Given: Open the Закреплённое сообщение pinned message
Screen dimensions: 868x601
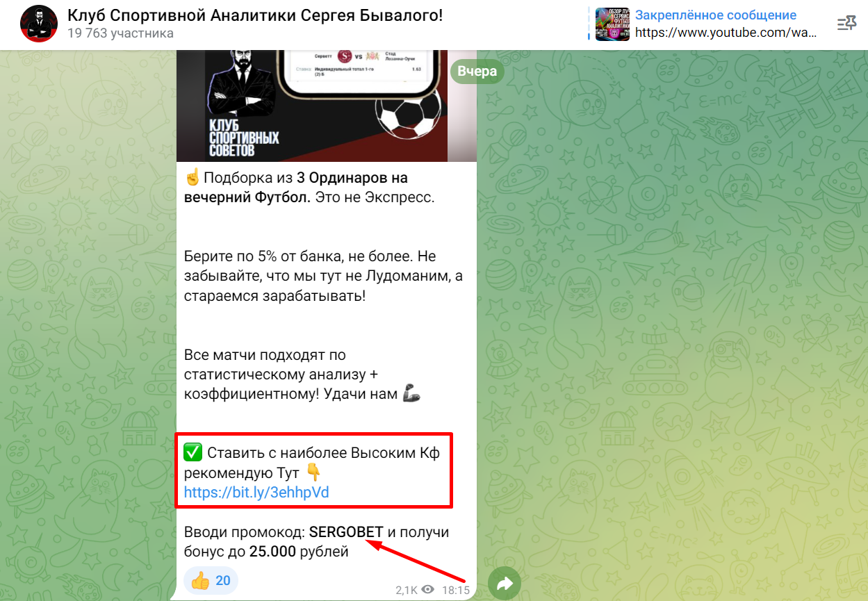Looking at the screenshot, I should 716,15.
